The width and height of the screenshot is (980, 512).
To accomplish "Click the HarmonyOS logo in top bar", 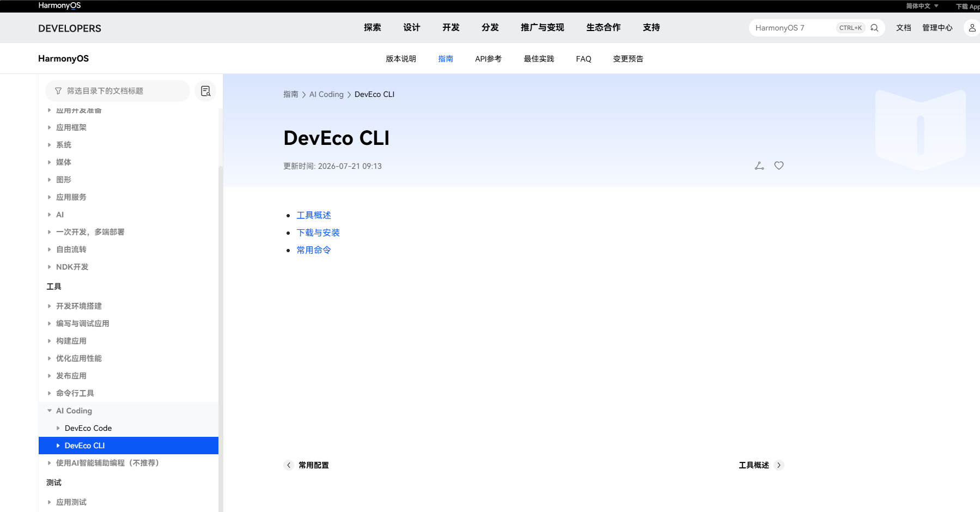I will click(x=59, y=5).
